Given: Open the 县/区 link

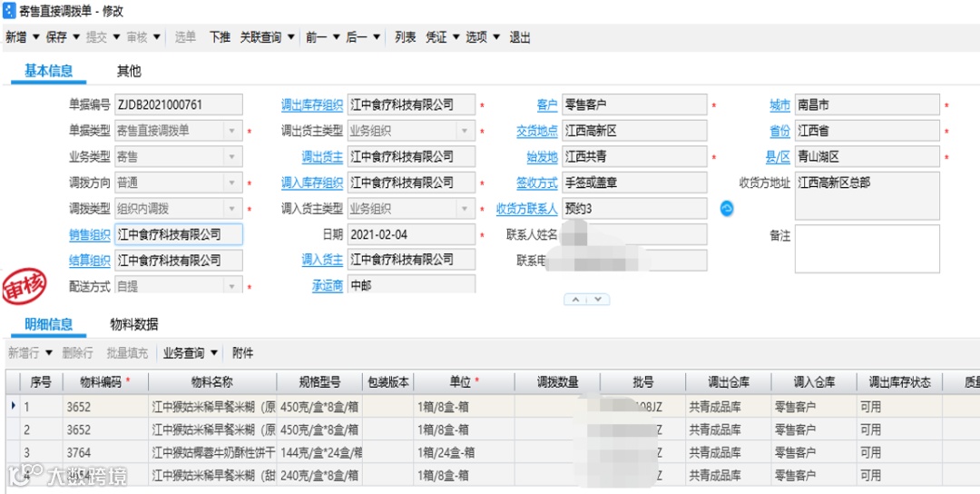Looking at the screenshot, I should (779, 158).
